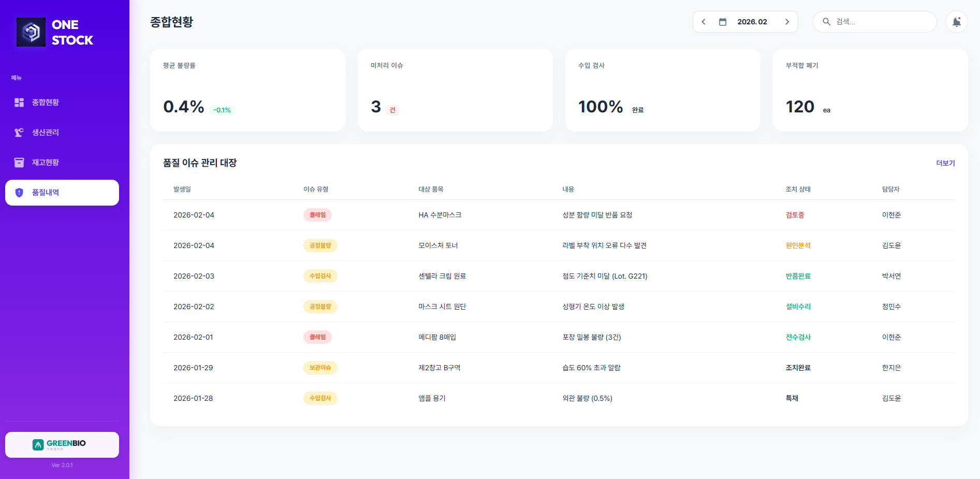Click the calendar icon beside 2026.02

pyautogui.click(x=723, y=22)
